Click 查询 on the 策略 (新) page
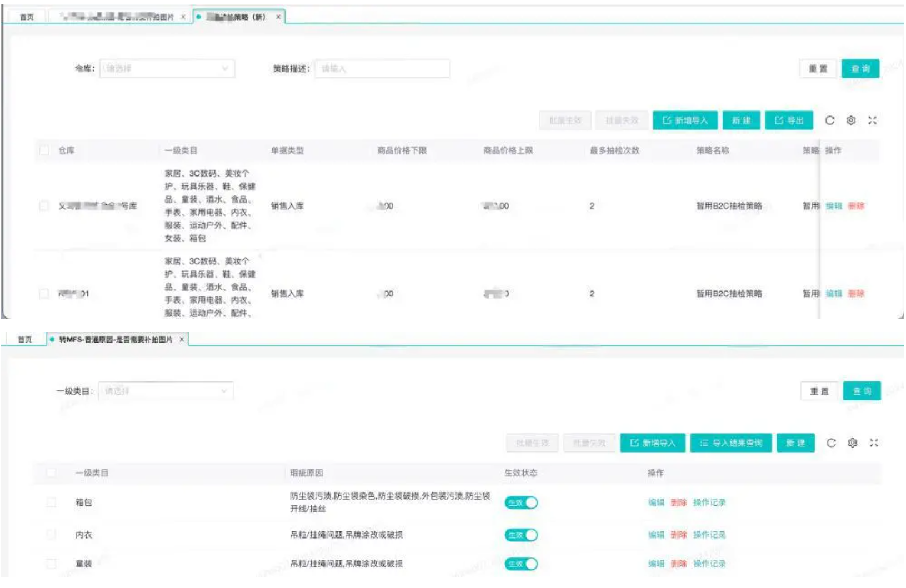Screen dimensions: 906x588 pos(860,68)
